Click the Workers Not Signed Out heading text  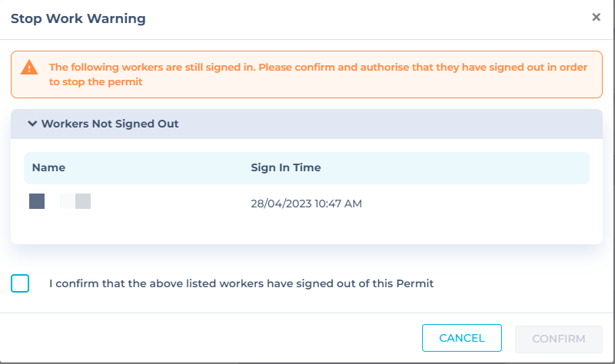pyautogui.click(x=110, y=123)
